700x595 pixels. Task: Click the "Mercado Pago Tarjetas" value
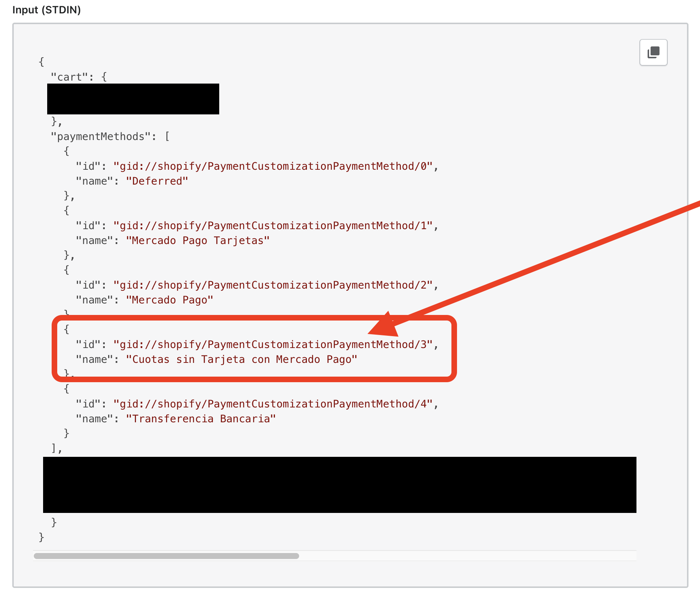tap(198, 240)
